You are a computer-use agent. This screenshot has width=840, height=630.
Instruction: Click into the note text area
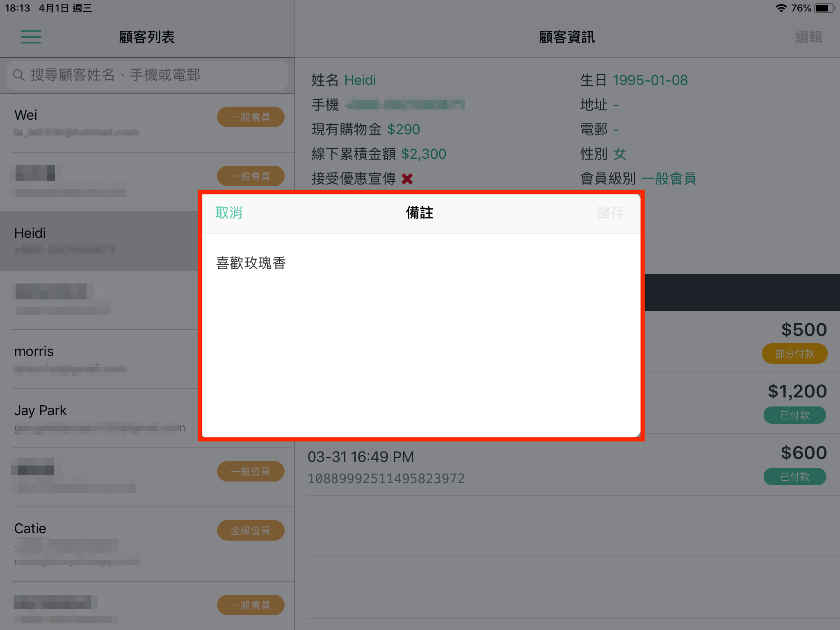[x=421, y=335]
